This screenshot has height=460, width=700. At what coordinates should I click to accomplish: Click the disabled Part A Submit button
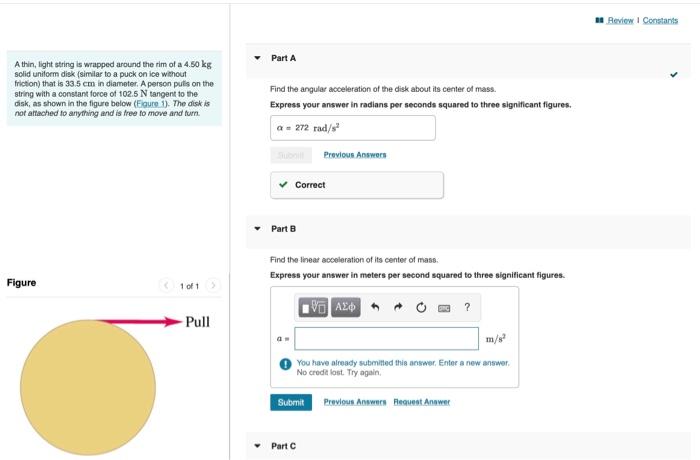click(291, 155)
